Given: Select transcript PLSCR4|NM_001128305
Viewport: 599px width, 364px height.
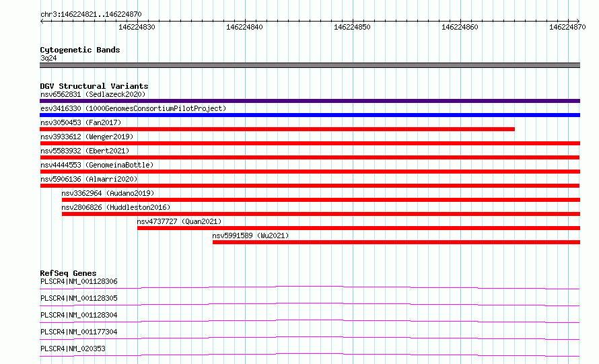Looking at the screenshot, I should coord(79,298).
